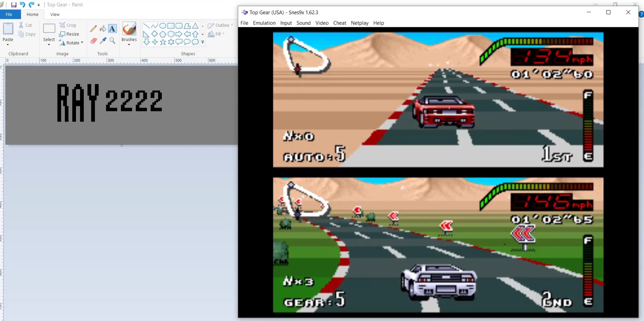Choose the five-point star shape
644x321 pixels.
[163, 42]
